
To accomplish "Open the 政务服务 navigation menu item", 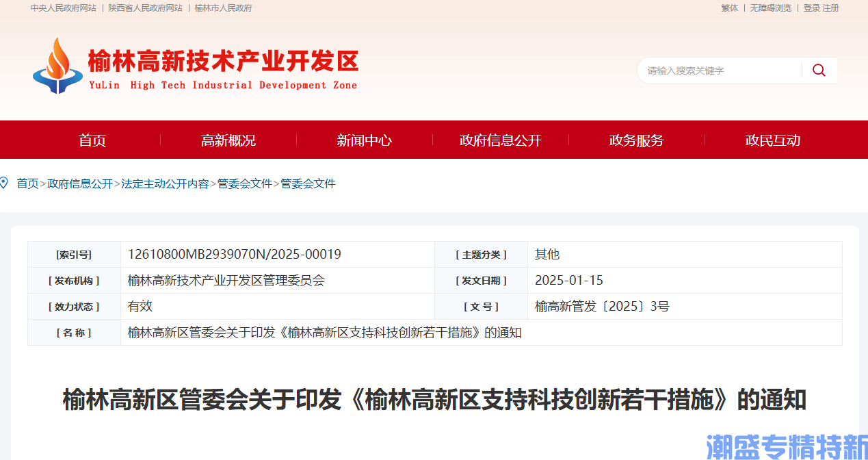I will tap(637, 140).
